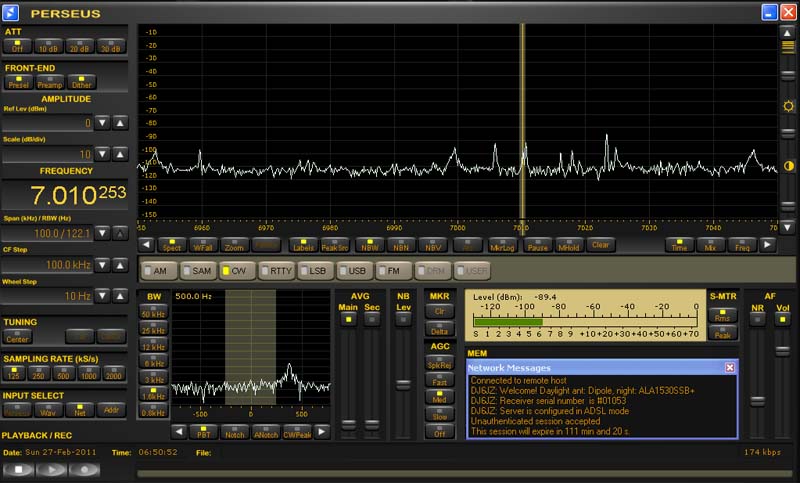800x483 pixels.
Task: Adjust the AVG Main slider handle
Action: click(x=348, y=424)
